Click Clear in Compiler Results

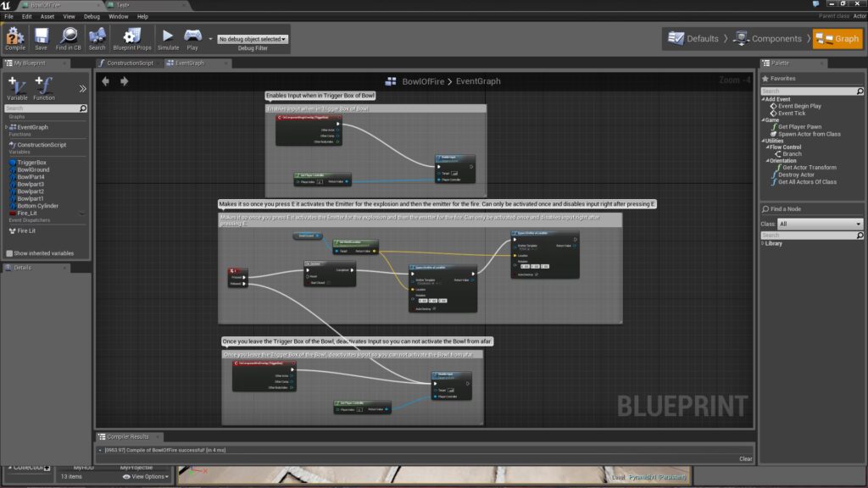click(745, 458)
